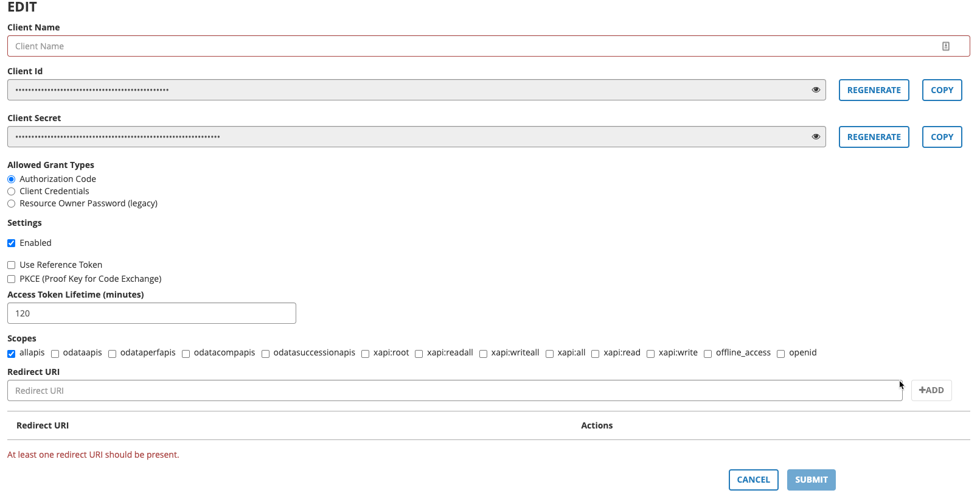
Task: Cancel editing the client
Action: [x=753, y=480]
